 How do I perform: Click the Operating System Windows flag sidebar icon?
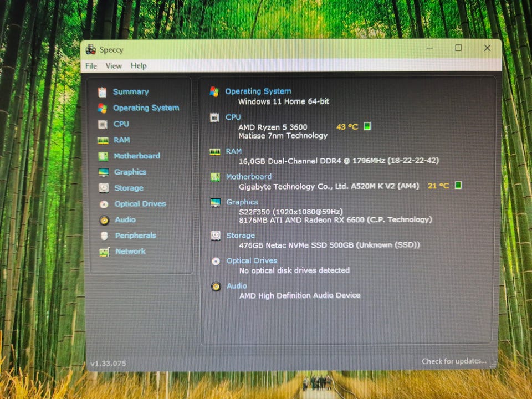102,108
